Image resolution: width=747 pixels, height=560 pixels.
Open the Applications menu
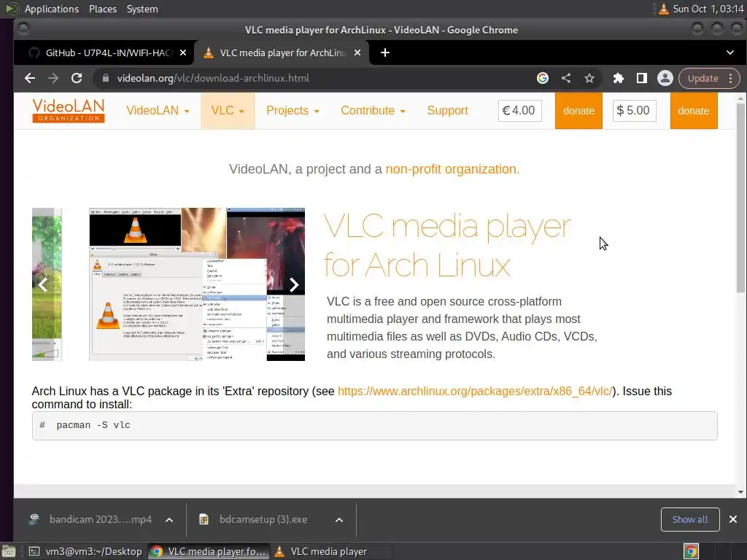(x=52, y=9)
